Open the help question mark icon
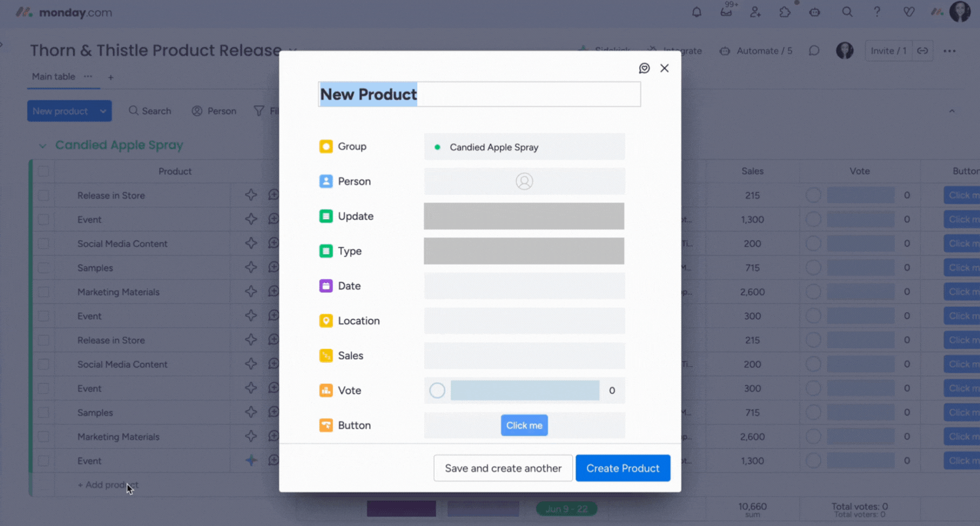The image size is (980, 526). 877,12
